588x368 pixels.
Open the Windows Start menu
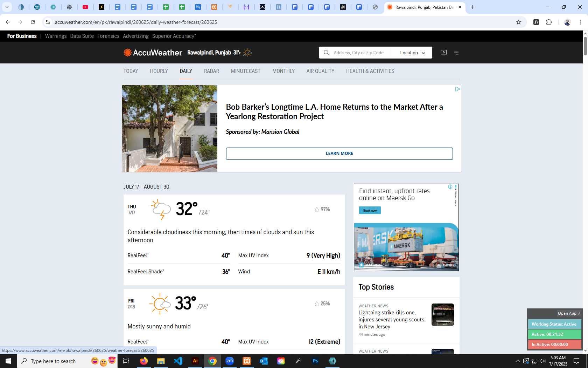(x=8, y=361)
